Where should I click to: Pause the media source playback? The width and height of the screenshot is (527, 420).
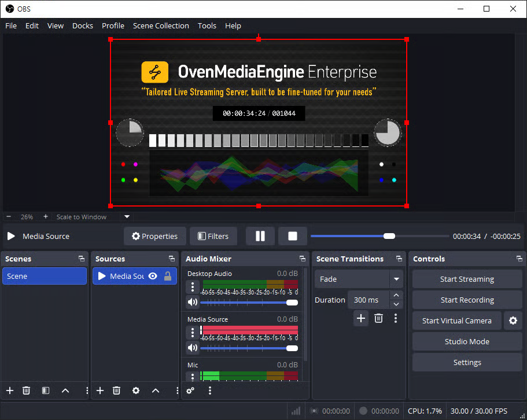coord(260,236)
